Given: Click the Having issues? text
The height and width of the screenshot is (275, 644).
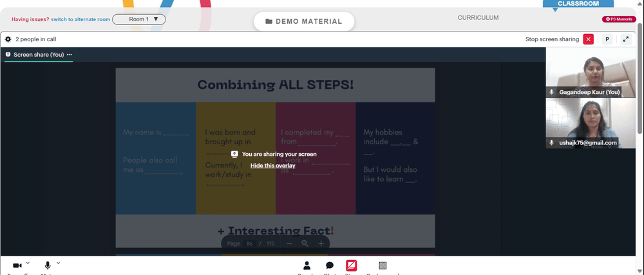Looking at the screenshot, I should (30, 19).
